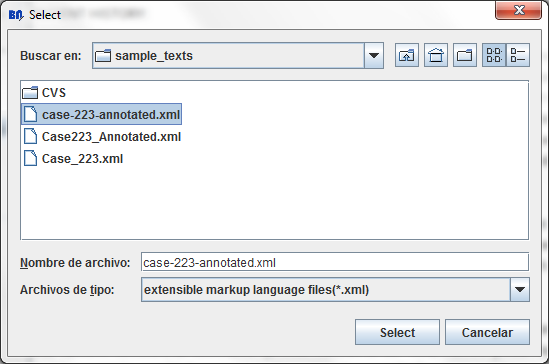The image size is (549, 364).
Task: Go to the Home directory icon
Action: pyautogui.click(x=436, y=55)
